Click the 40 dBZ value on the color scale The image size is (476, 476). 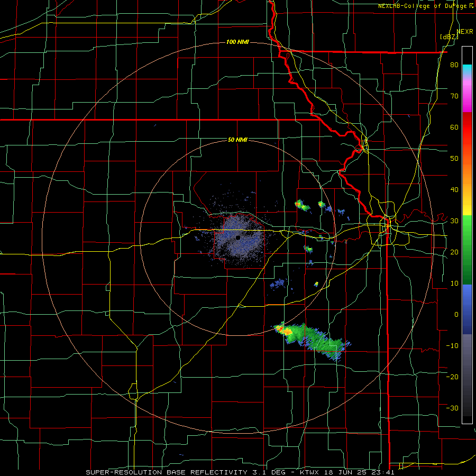point(454,190)
